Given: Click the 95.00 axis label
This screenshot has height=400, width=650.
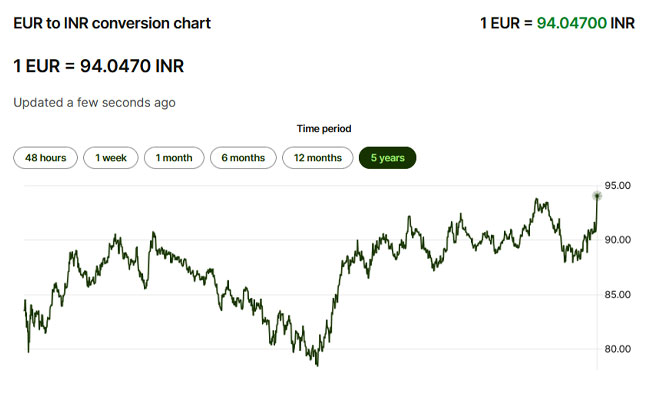Looking at the screenshot, I should pos(617,186).
